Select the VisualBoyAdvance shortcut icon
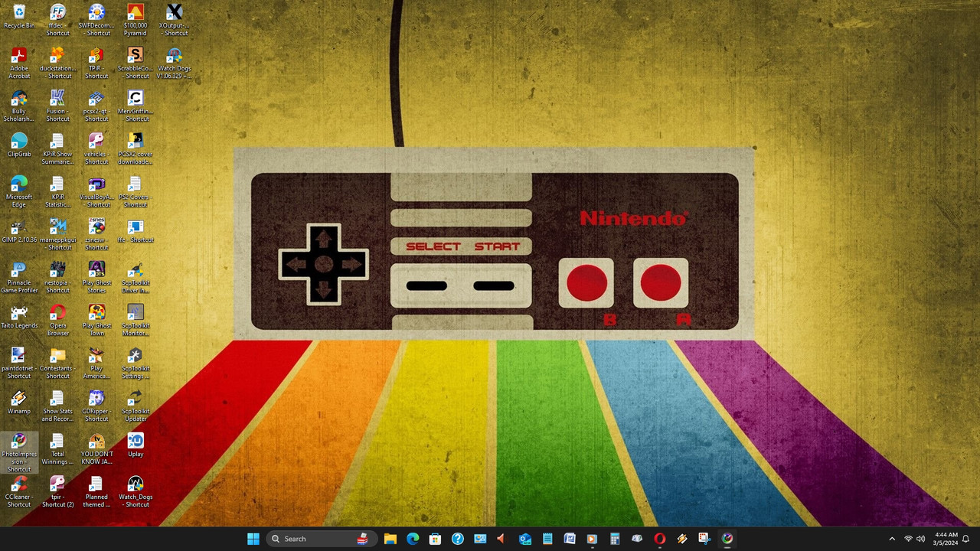Screen dimensions: 980x551 coord(96,191)
